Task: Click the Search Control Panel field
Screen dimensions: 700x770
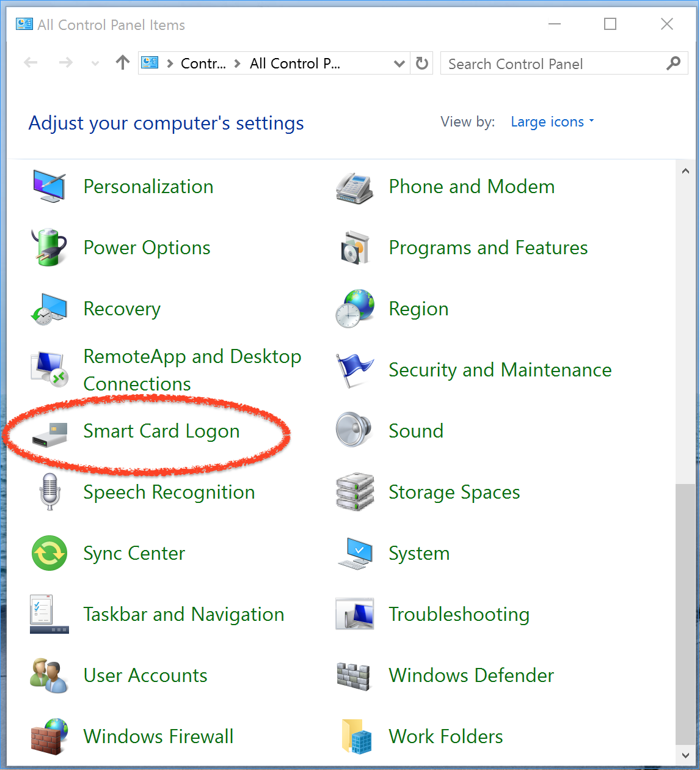Action: 553,64
